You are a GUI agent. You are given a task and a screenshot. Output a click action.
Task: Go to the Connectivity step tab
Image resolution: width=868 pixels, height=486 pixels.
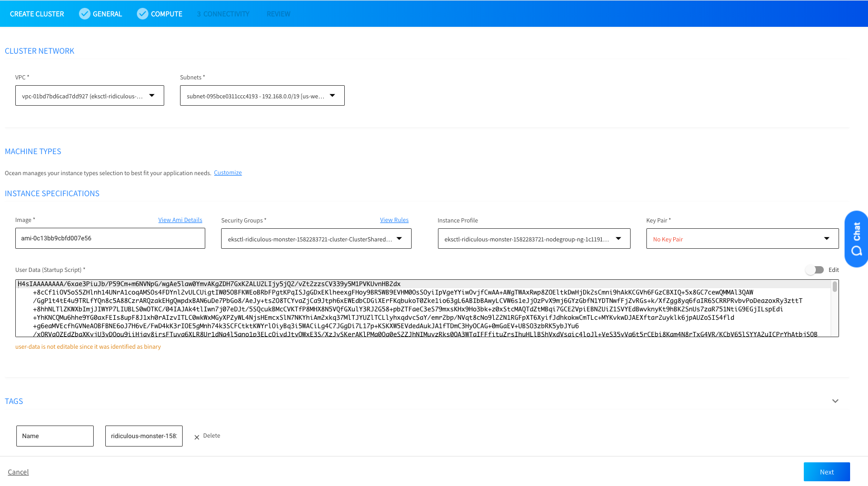(223, 14)
